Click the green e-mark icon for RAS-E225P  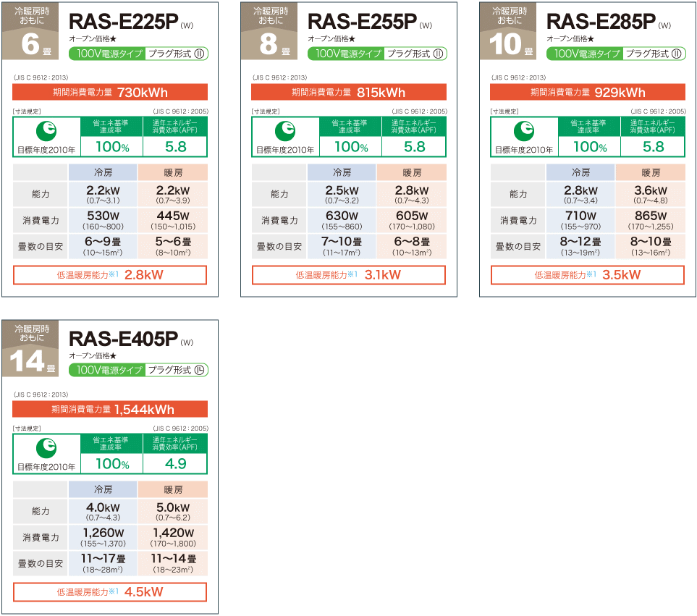pos(46,131)
